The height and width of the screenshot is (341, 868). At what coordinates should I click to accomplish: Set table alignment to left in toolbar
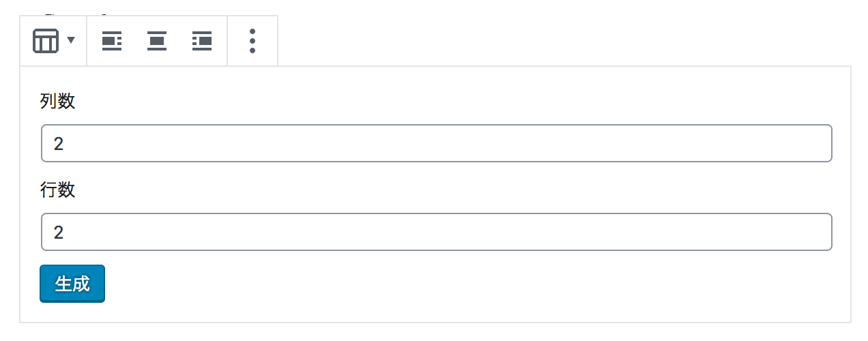coord(112,41)
